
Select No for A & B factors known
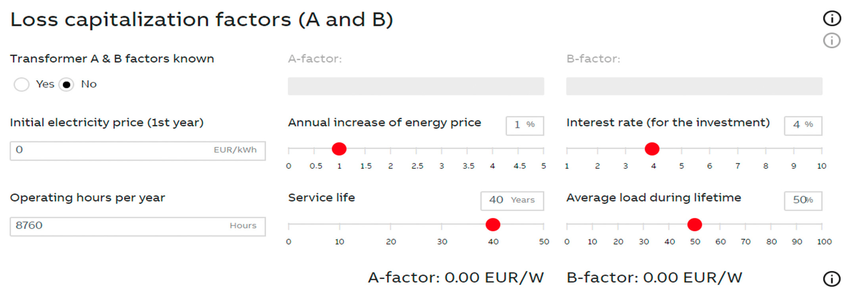66,84
